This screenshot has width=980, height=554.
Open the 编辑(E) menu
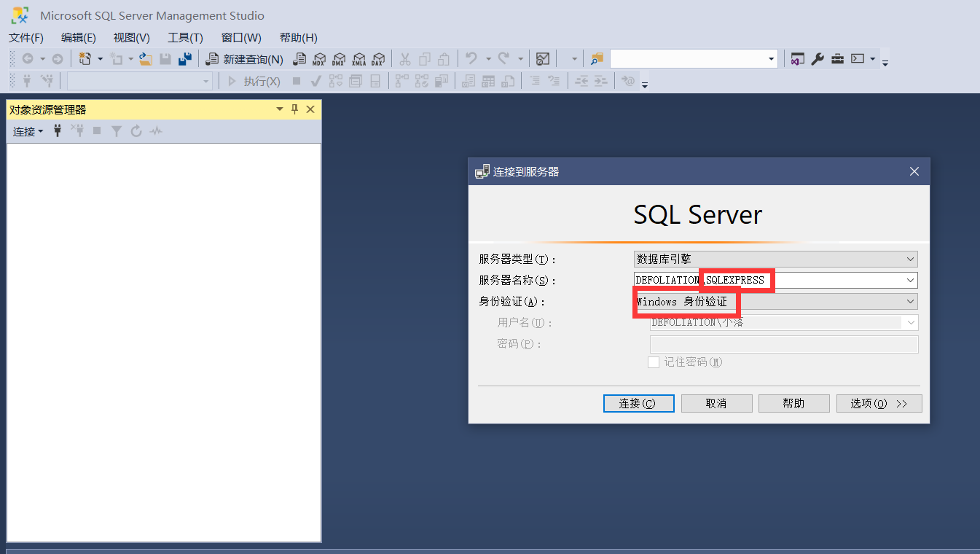coord(79,38)
